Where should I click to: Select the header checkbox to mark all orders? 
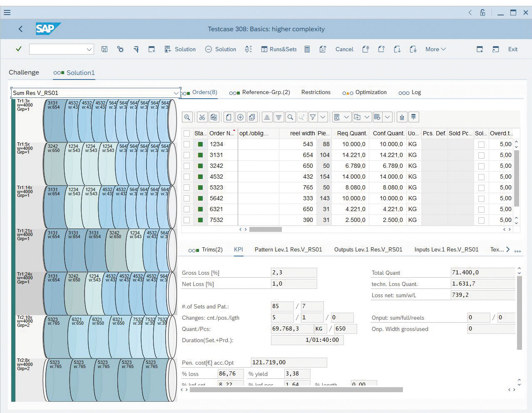[187, 133]
